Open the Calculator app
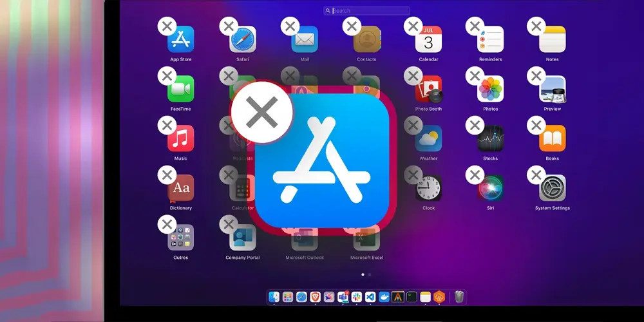 point(243,188)
